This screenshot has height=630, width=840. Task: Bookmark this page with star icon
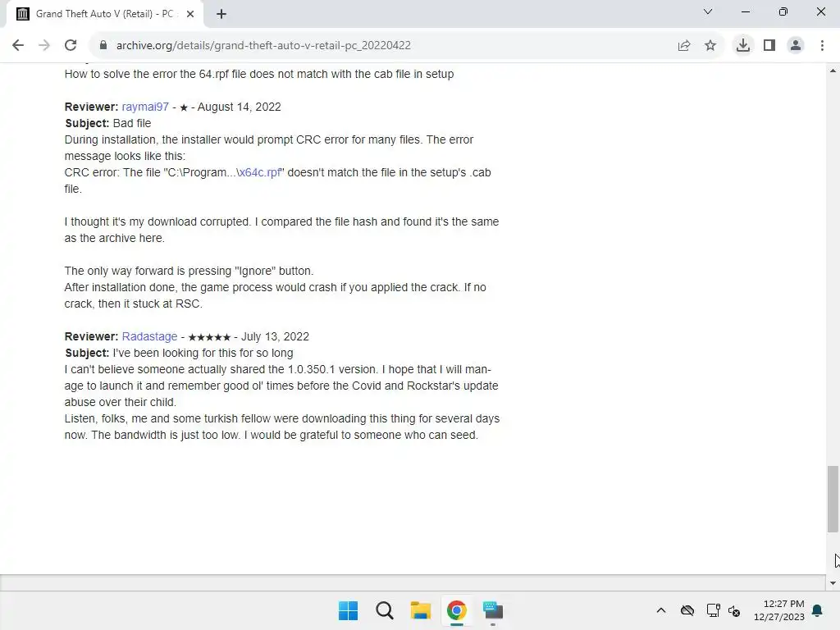710,46
